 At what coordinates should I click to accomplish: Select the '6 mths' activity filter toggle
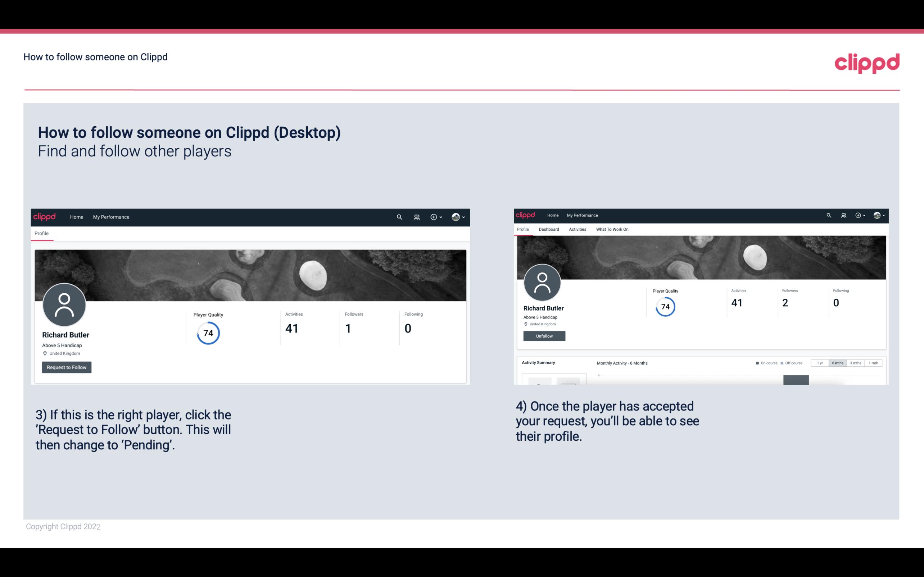(x=837, y=363)
